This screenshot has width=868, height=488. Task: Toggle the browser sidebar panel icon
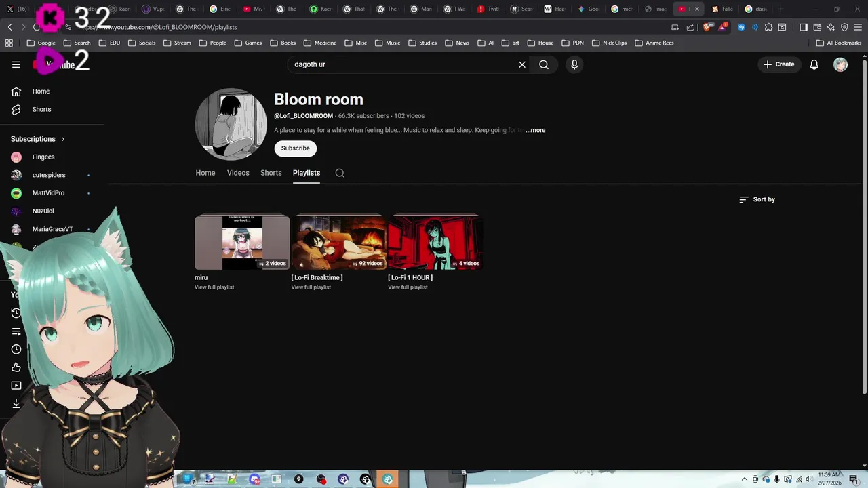(x=804, y=27)
